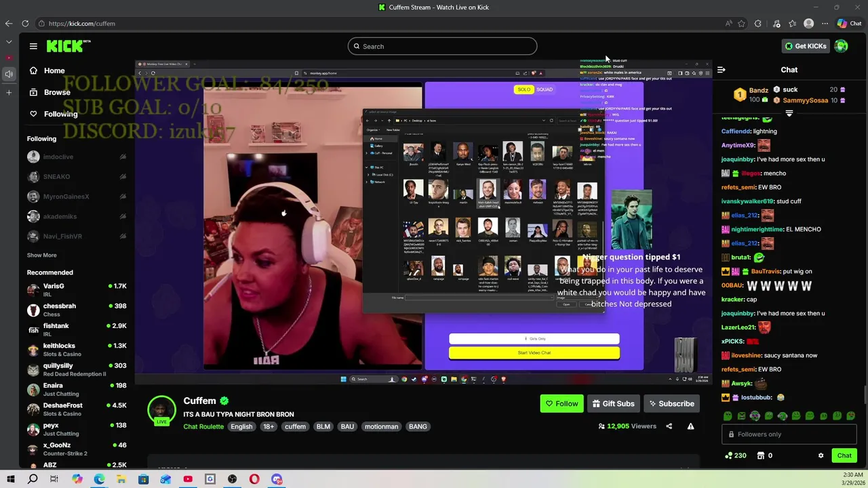Image resolution: width=868 pixels, height=488 pixels.
Task: Open Windows taskbar search
Action: coord(33,479)
